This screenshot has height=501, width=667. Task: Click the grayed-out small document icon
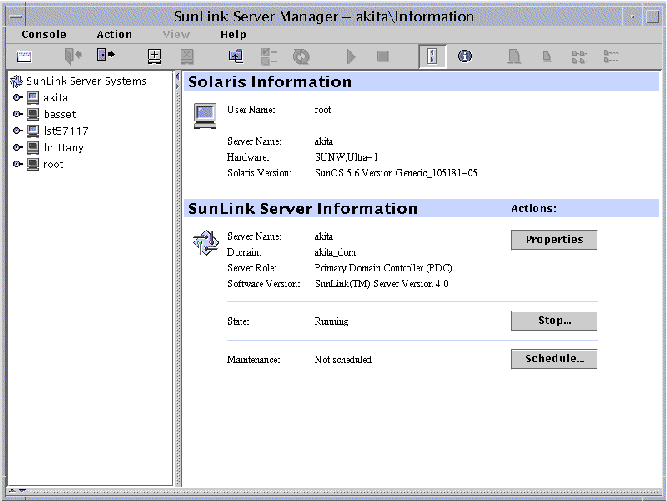[547, 56]
